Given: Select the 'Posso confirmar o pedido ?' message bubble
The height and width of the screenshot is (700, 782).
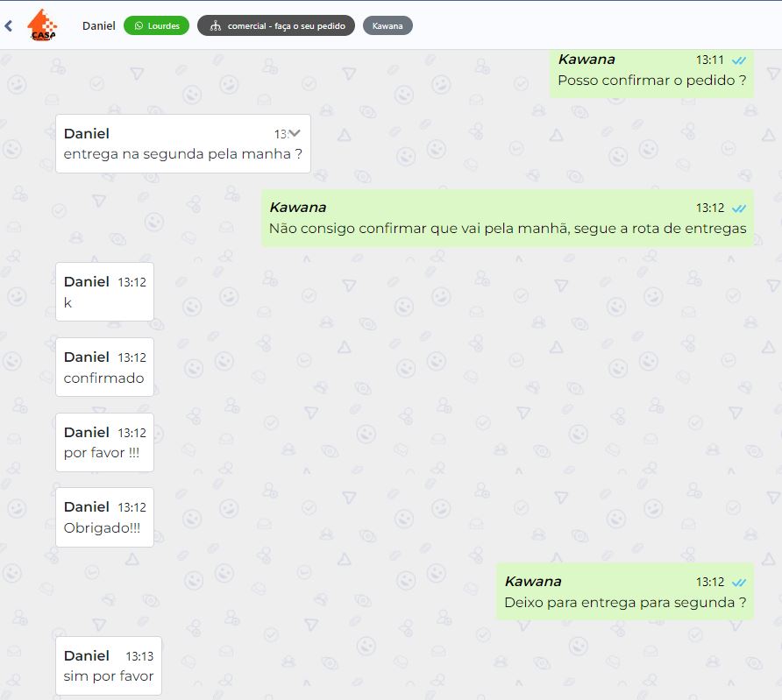Looking at the screenshot, I should coord(651,73).
